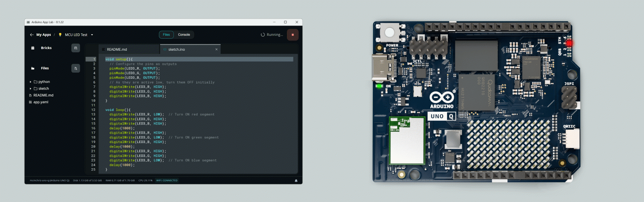Click the POWER button on the board

(390, 32)
